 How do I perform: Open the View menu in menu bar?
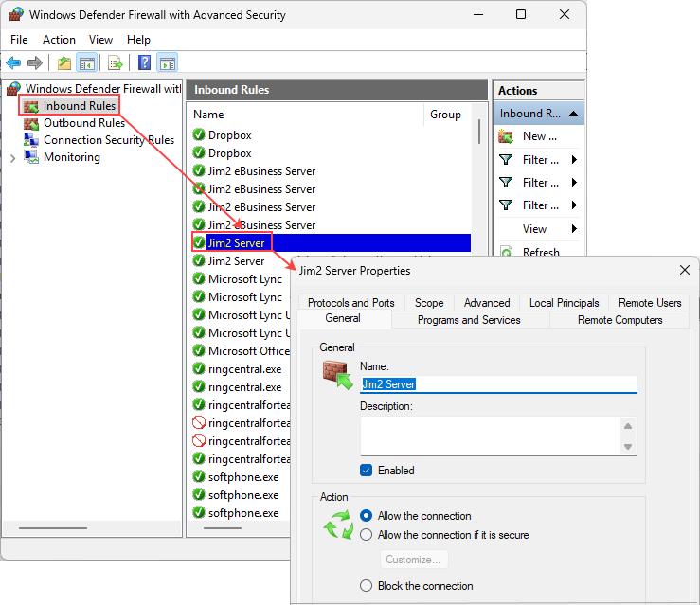(x=100, y=40)
